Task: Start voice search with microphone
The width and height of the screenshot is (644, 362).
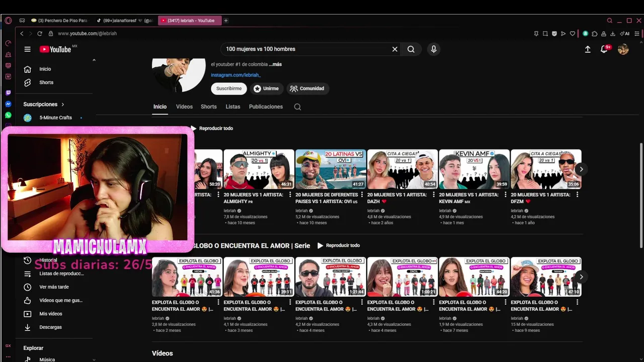Action: tap(434, 49)
